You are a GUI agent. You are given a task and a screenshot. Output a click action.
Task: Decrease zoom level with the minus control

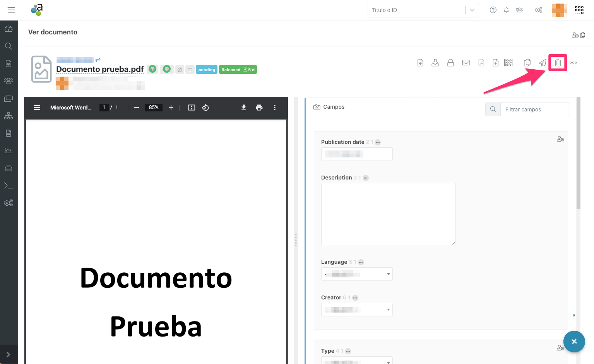[137, 108]
